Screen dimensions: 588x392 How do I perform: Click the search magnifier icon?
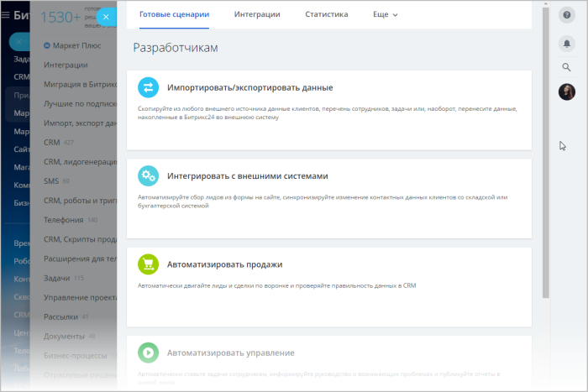pos(567,67)
